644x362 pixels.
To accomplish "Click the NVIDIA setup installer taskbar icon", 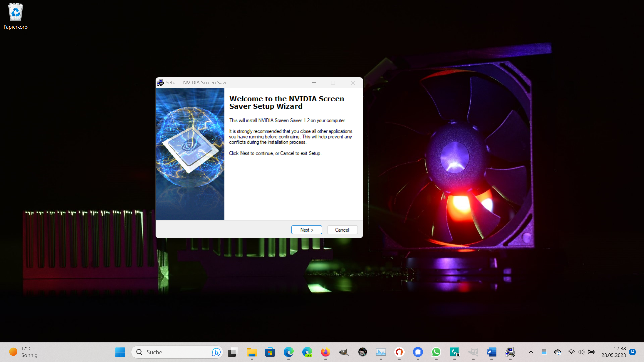I will [510, 352].
